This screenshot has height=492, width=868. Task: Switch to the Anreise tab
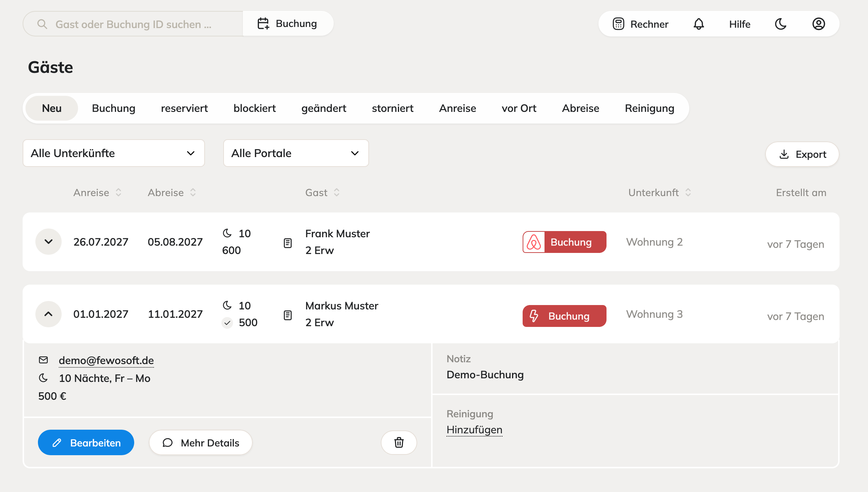(457, 108)
